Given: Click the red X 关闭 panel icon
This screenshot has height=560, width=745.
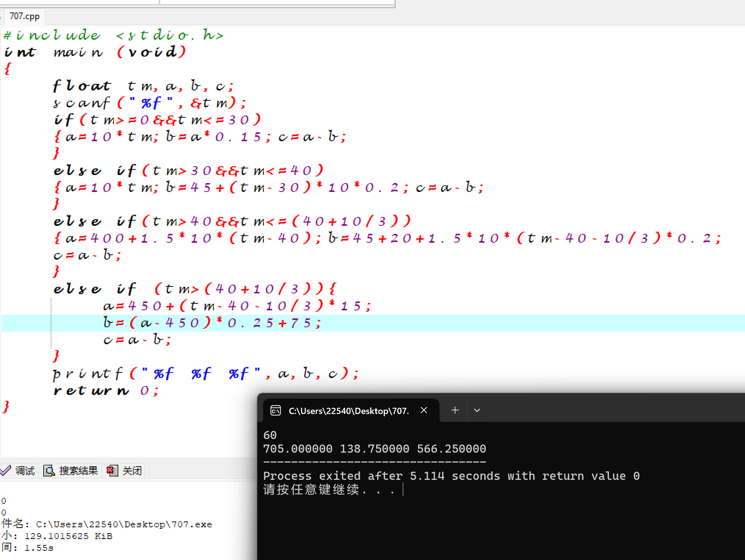Looking at the screenshot, I should click(x=112, y=471).
